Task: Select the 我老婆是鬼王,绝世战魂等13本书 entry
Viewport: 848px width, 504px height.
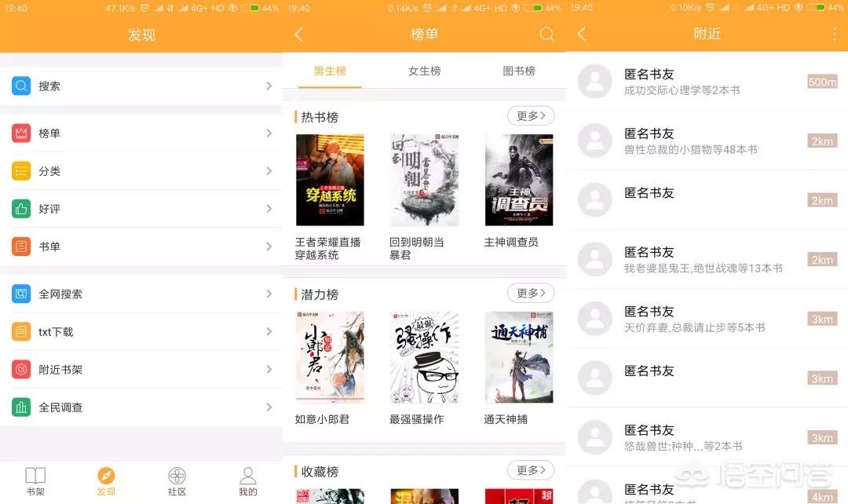Action: [x=707, y=259]
